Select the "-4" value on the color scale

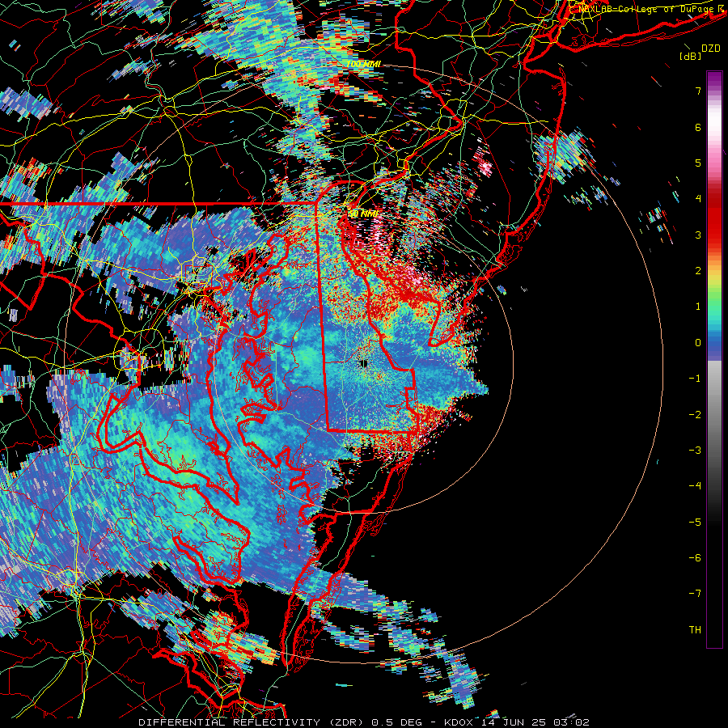click(695, 486)
